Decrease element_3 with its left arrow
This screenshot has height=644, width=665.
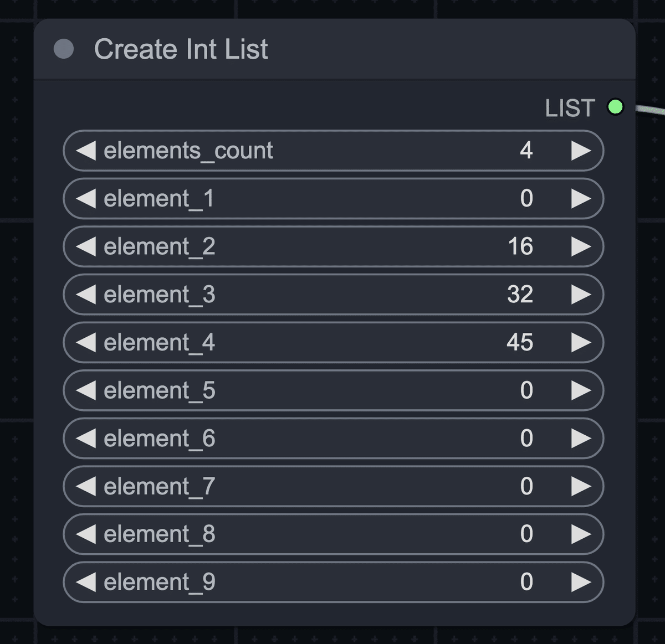pos(86,295)
